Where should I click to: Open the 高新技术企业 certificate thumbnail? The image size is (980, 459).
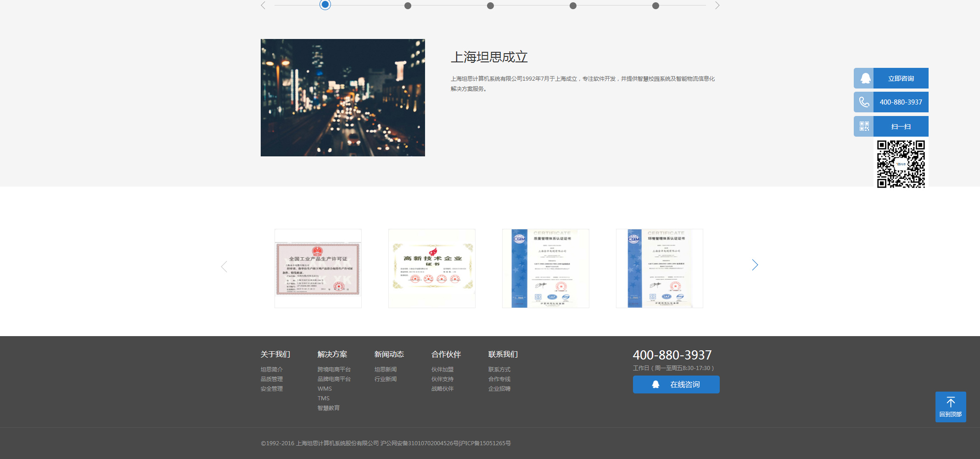(432, 268)
